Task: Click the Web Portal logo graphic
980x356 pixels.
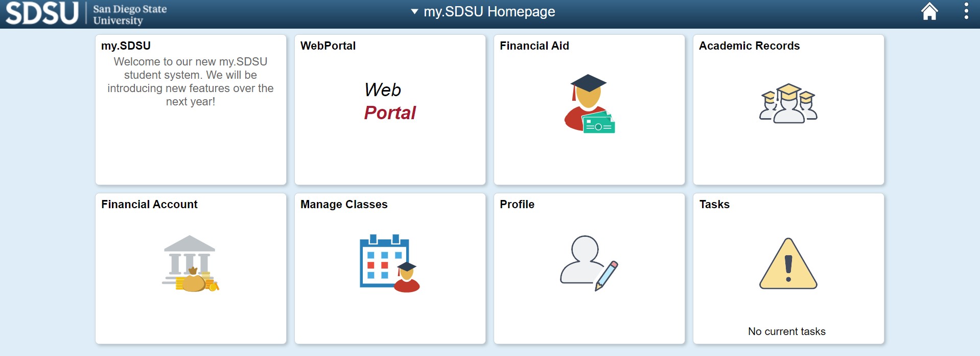Action: (390, 101)
